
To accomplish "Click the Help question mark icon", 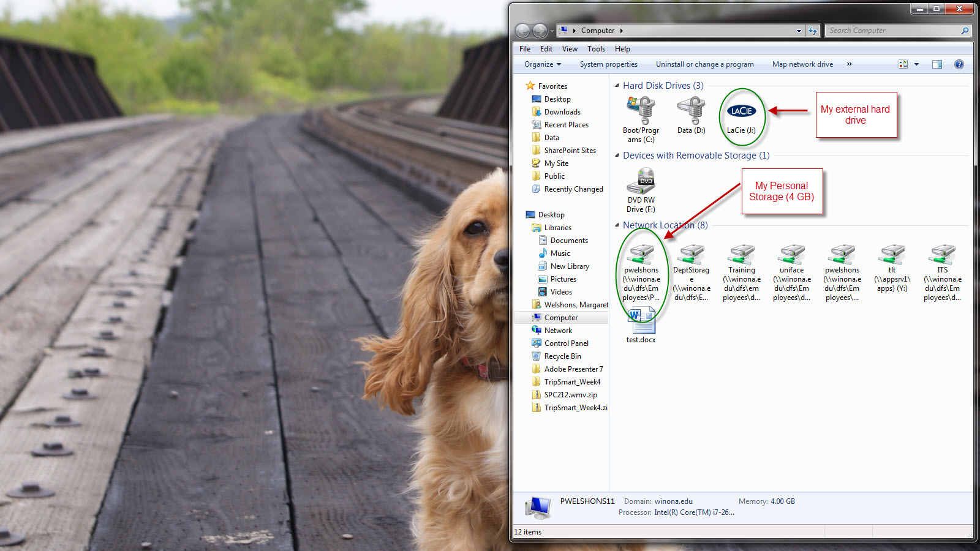I will pyautogui.click(x=959, y=64).
